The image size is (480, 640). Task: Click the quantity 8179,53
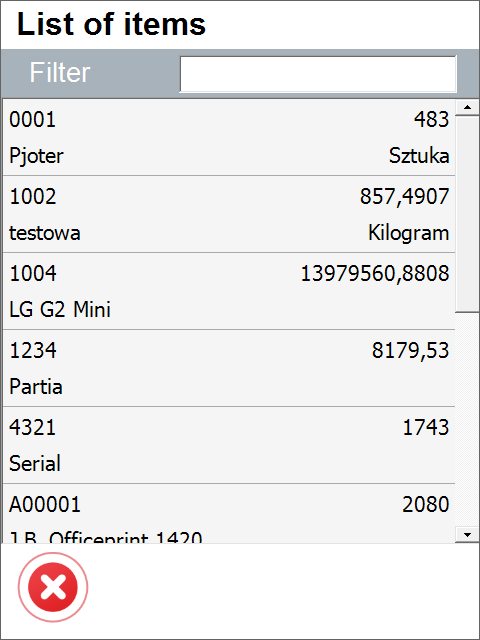tap(410, 351)
